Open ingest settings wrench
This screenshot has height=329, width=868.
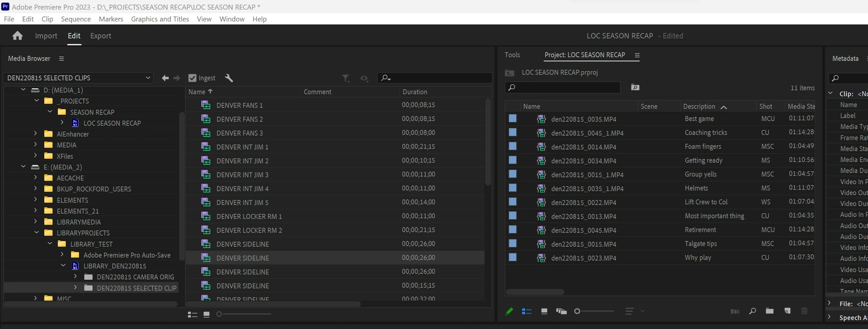tap(229, 78)
